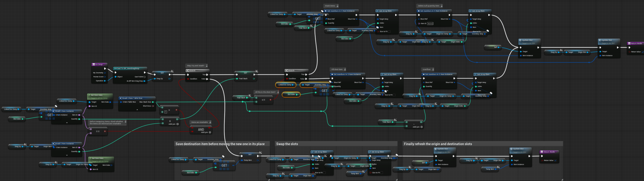Viewport: 644px width, 181px height.
Task: Select the equals (==) comparison node
Action: pyautogui.click(x=98, y=131)
